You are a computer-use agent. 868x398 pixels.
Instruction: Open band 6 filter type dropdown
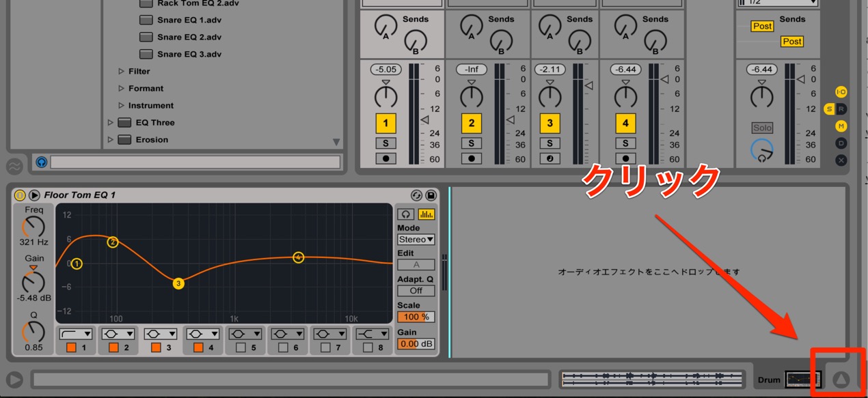288,334
